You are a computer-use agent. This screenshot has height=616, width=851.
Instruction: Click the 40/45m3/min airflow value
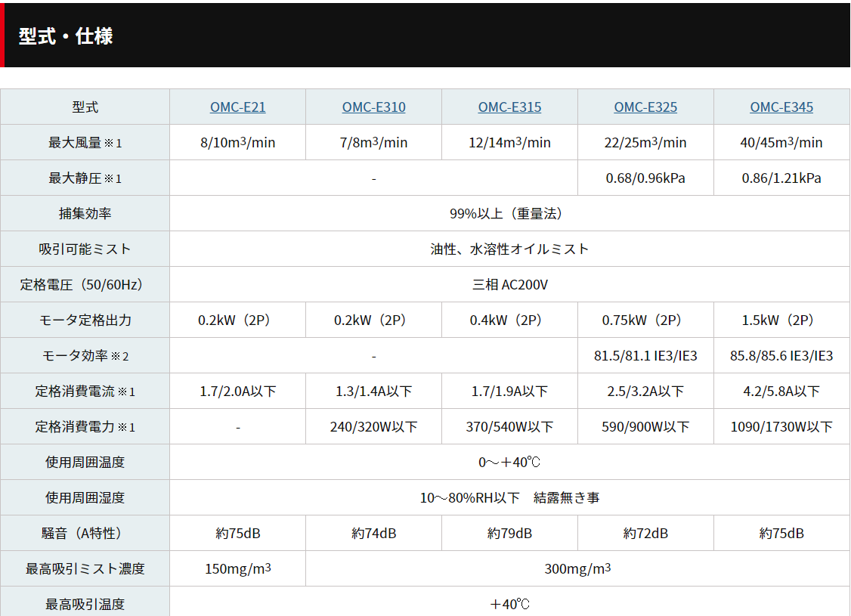coord(781,143)
